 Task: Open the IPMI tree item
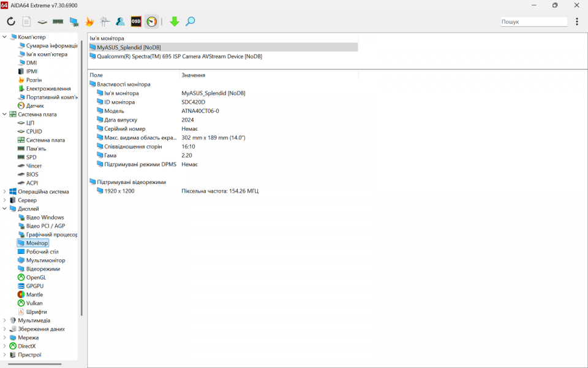pos(28,71)
